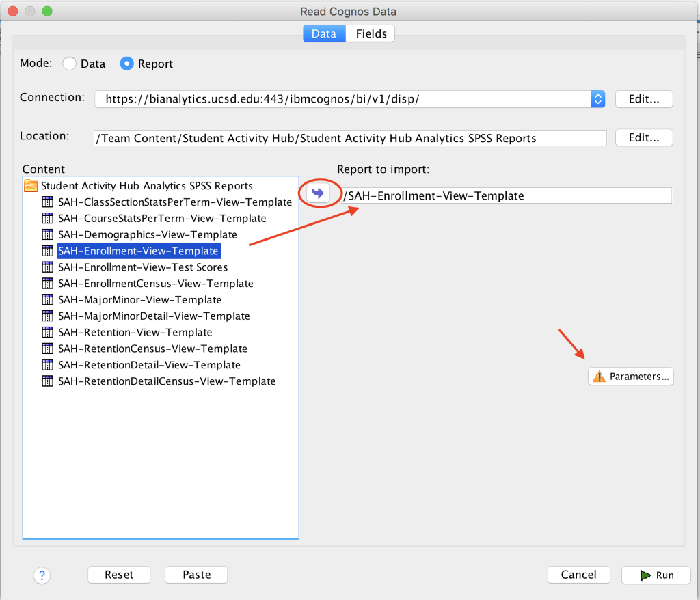
Task: Select SAH-EnrollmentCensus-View-Template report
Action: click(x=155, y=284)
